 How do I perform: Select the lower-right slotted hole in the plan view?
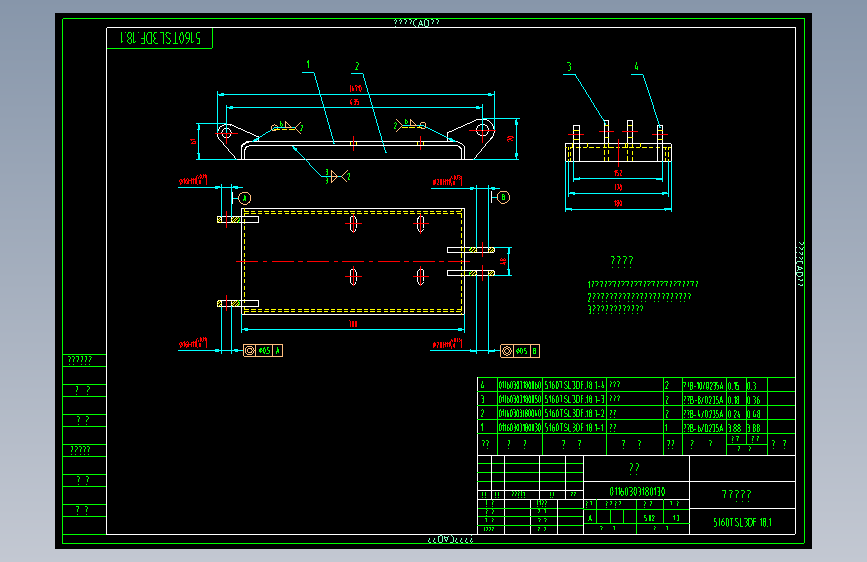tap(420, 275)
